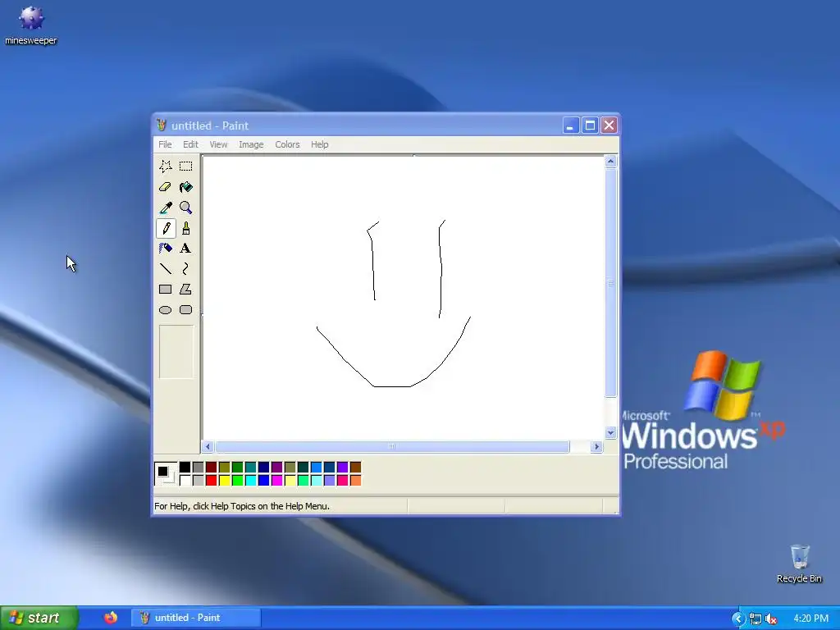Click the untitled - Paint taskbar button
Screen dimensions: 840x630
click(x=196, y=618)
